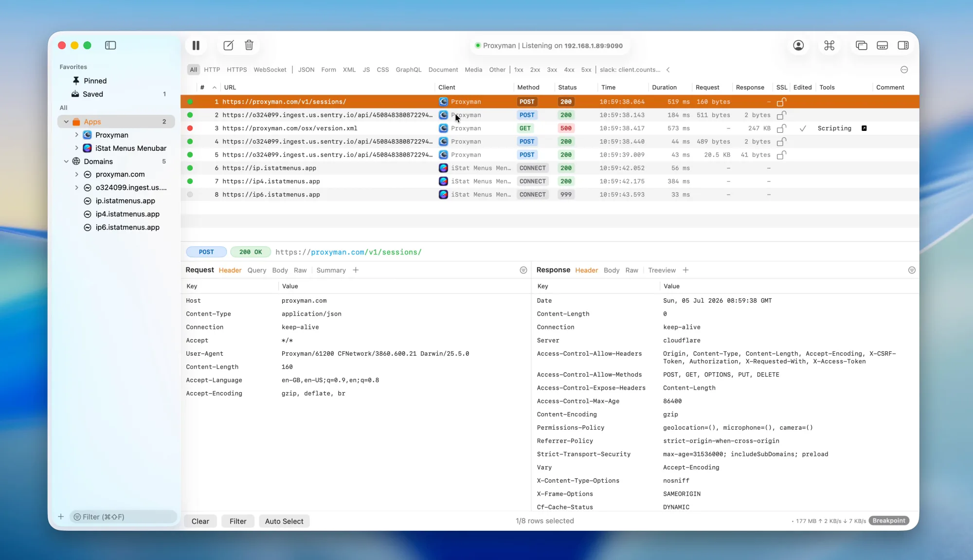Open Request panel options circle icon

click(x=523, y=270)
